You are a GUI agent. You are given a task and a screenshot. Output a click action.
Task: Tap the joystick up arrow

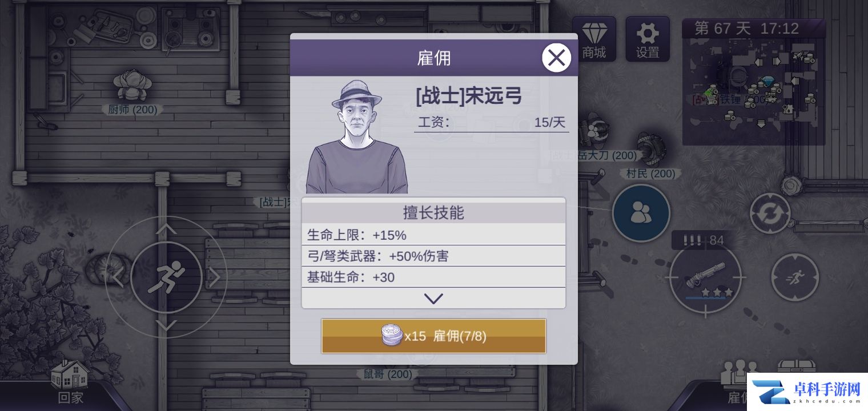pyautogui.click(x=166, y=229)
